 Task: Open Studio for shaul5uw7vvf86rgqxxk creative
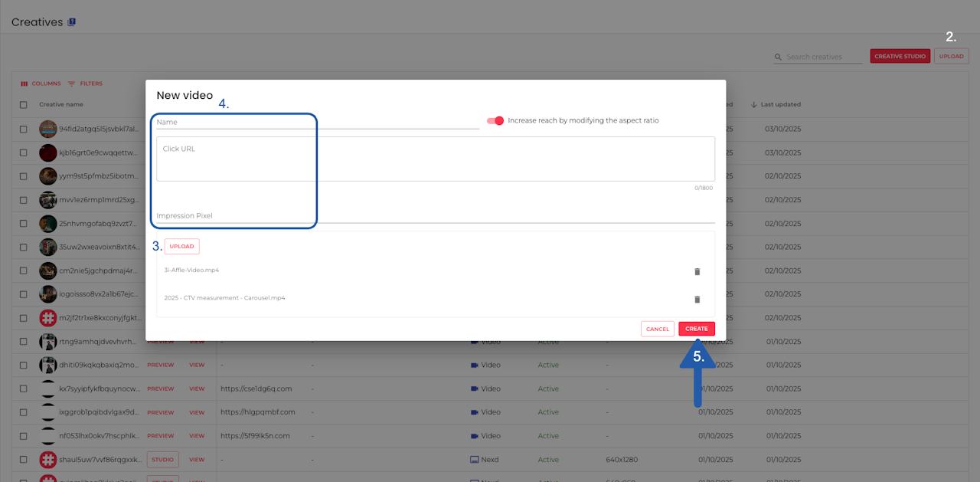[x=162, y=460]
